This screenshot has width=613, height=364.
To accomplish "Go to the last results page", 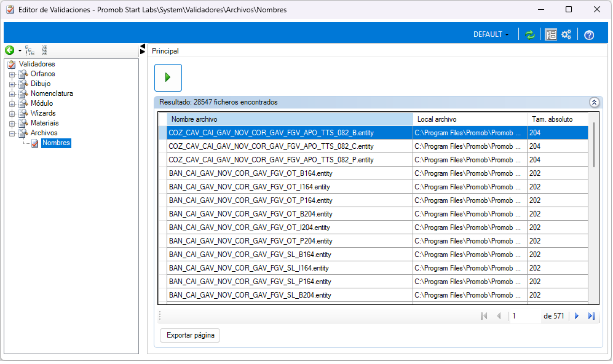I will click(x=591, y=316).
